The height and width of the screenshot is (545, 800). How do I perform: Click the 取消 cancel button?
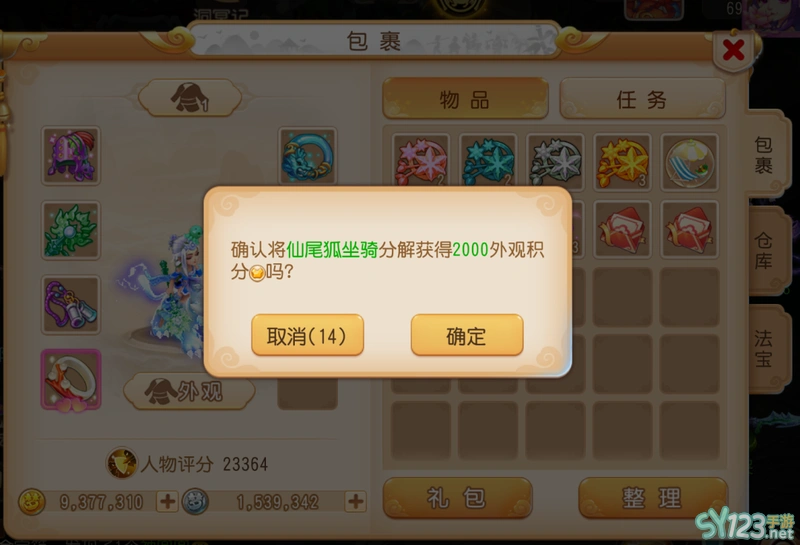[x=307, y=335]
